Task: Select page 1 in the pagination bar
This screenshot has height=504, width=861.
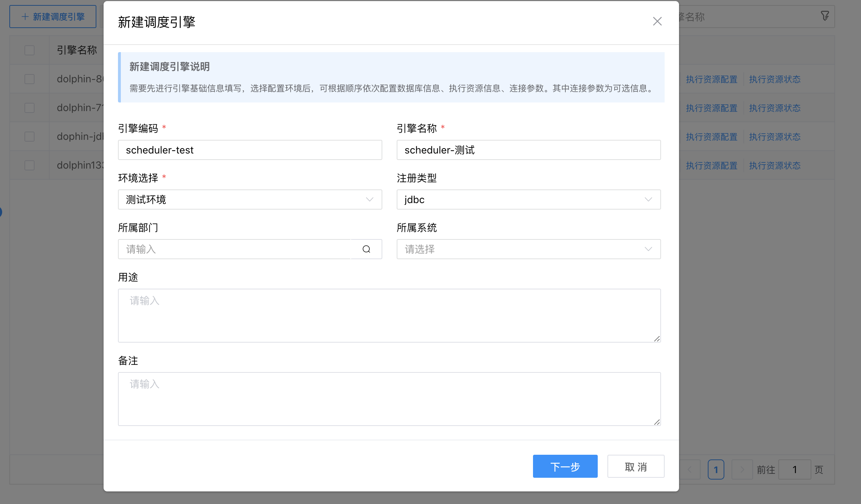Action: [x=716, y=469]
